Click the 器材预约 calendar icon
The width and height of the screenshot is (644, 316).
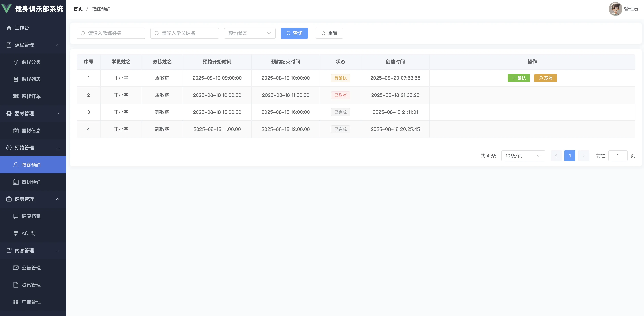pyautogui.click(x=16, y=182)
